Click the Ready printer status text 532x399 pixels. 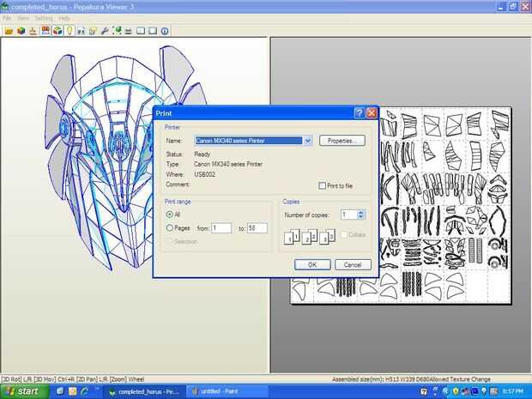tap(203, 154)
